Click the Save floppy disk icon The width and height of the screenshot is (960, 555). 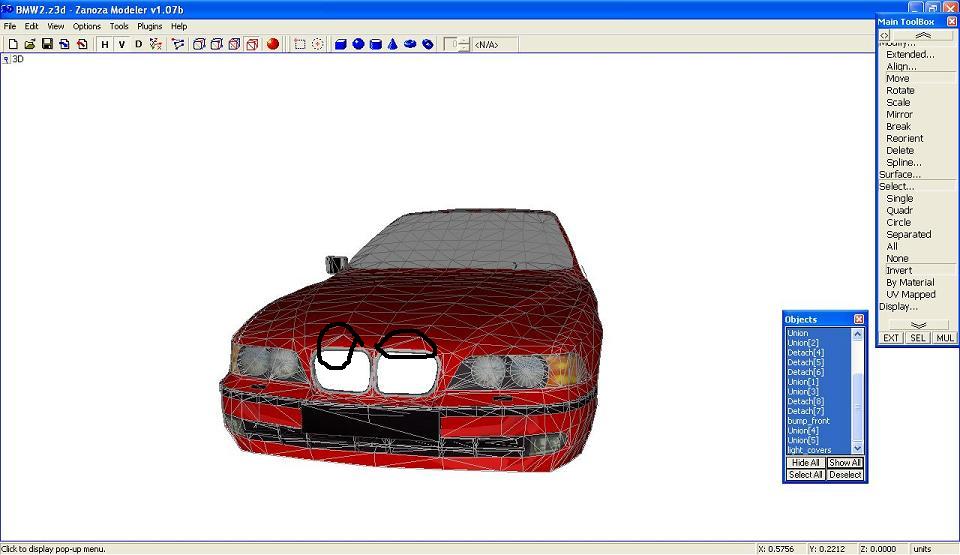pyautogui.click(x=47, y=44)
